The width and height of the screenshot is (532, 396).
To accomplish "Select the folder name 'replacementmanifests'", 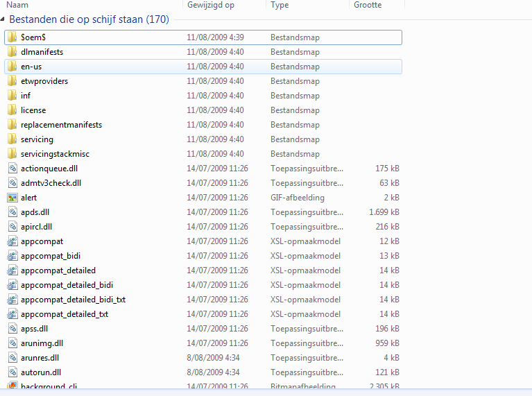I will [x=62, y=125].
